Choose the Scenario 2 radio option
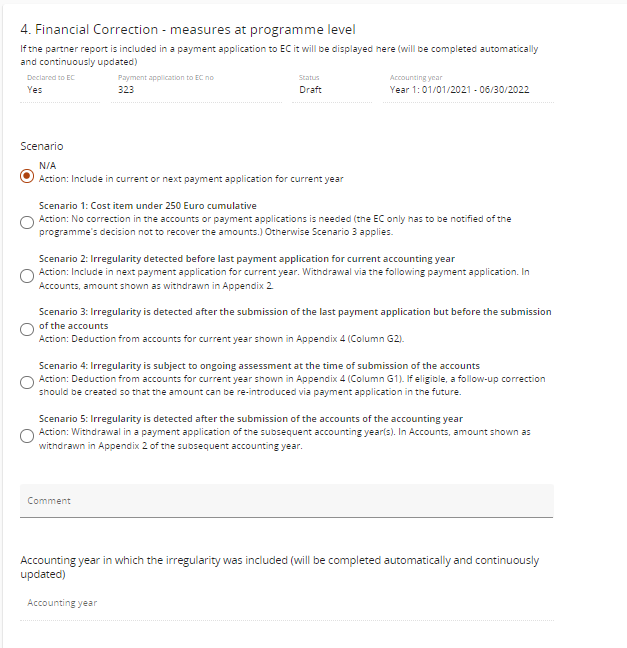 point(28,272)
